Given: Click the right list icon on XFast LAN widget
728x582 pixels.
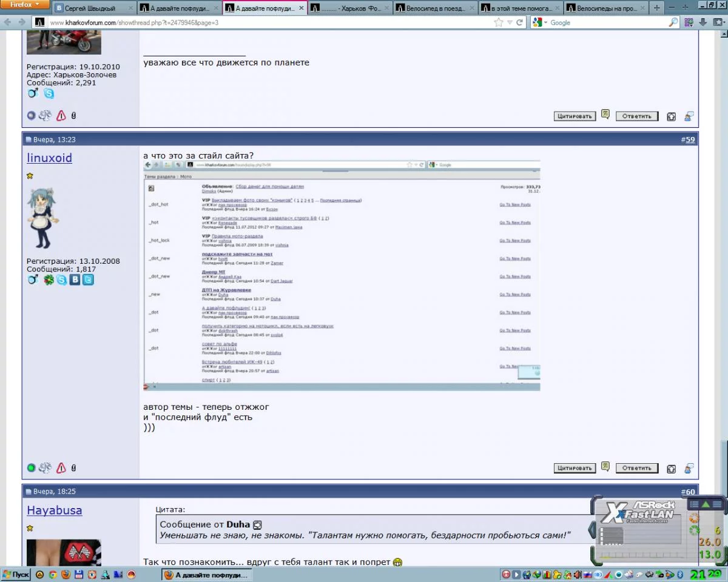Looking at the screenshot, I should tap(716, 504).
